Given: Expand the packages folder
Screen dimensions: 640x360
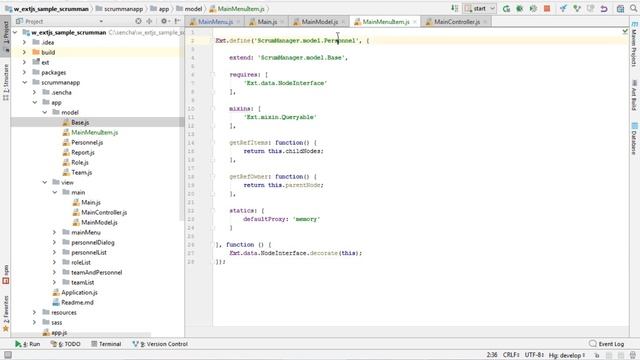Looking at the screenshot, I should pos(24,72).
